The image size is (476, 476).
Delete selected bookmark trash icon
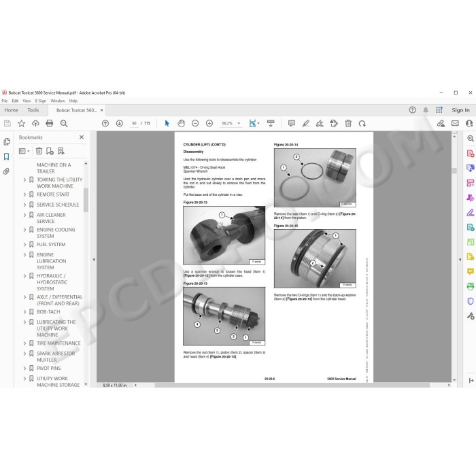39,151
